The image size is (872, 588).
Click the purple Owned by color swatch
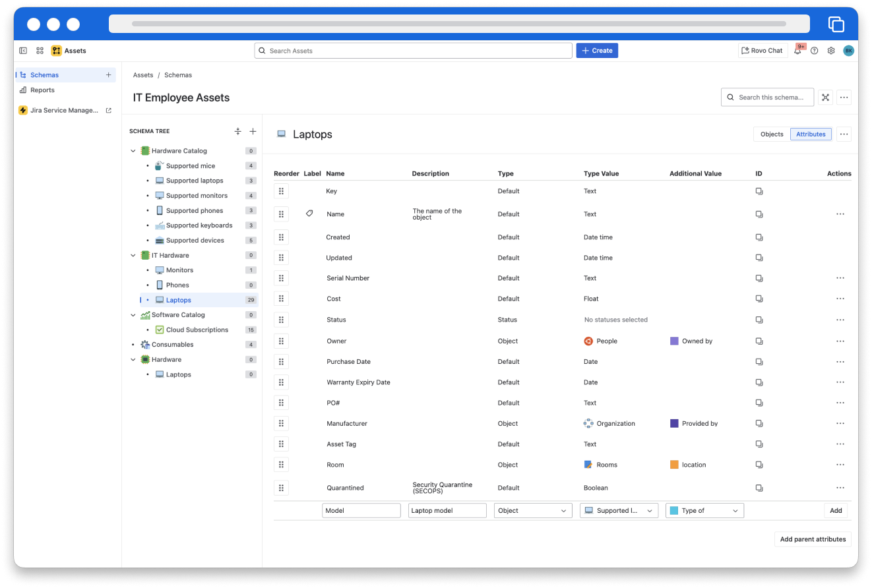click(x=674, y=341)
